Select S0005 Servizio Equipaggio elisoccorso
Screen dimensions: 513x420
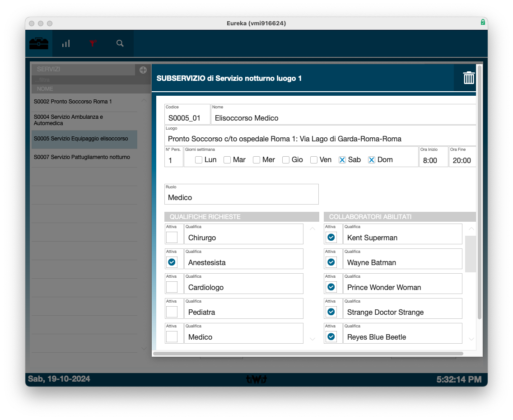tap(84, 139)
